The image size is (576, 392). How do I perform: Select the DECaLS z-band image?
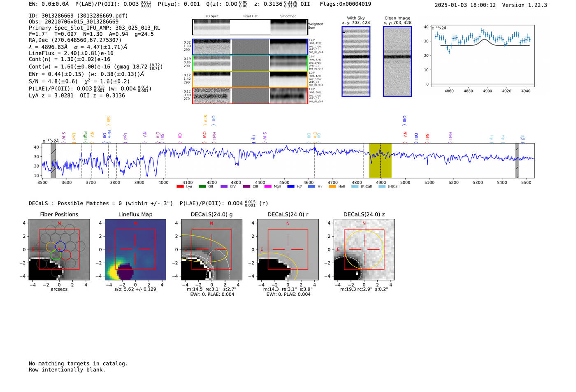(x=364, y=249)
